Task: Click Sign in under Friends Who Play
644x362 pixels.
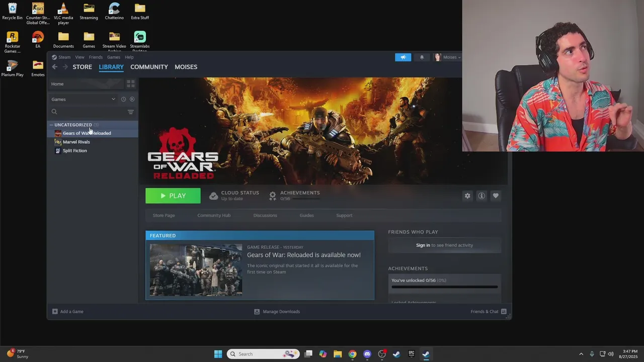Action: (423, 245)
